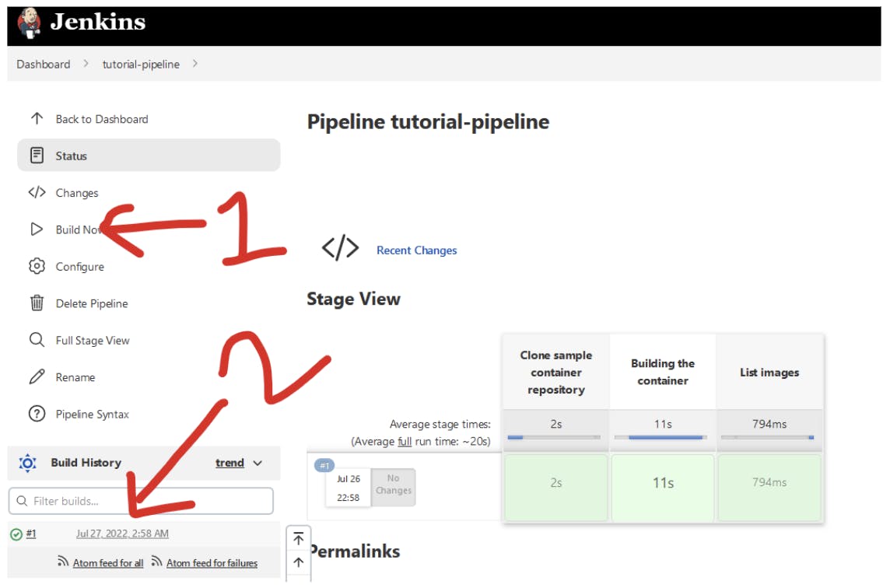Click the Back to Dashboard arrow icon
Screen dimensions: 890x588
[x=37, y=119]
